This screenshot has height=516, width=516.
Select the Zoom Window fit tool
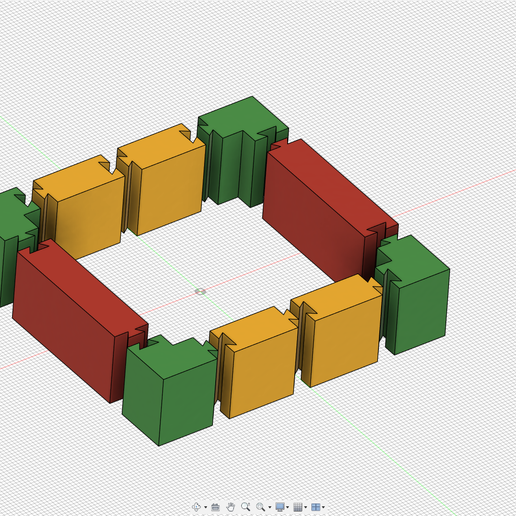(261, 507)
